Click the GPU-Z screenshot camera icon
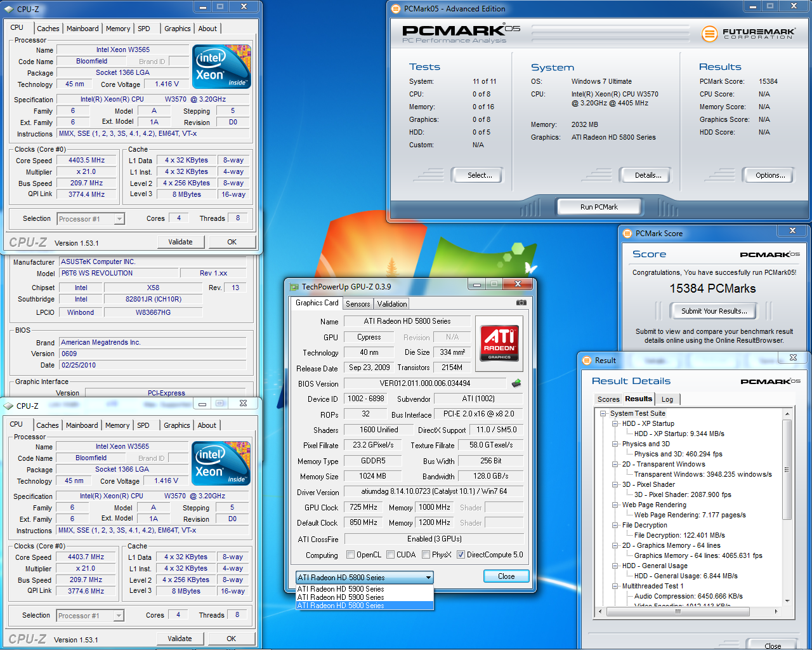 pyautogui.click(x=521, y=303)
